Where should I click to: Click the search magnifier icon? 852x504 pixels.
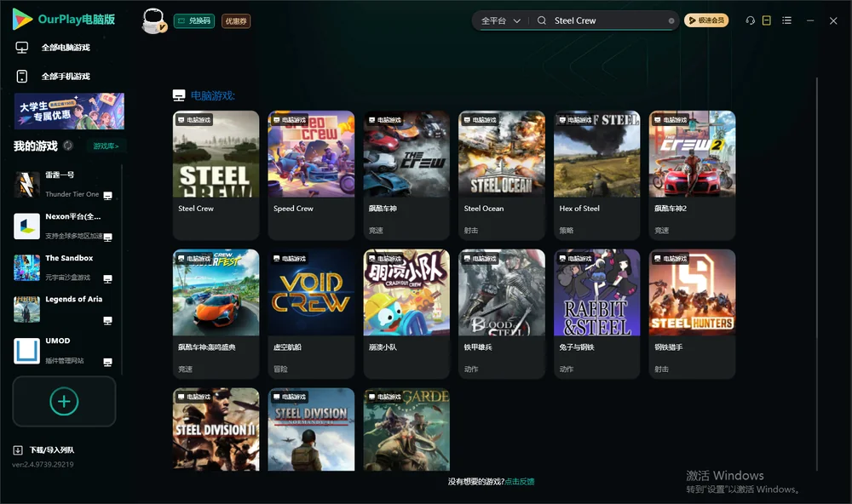tap(542, 20)
